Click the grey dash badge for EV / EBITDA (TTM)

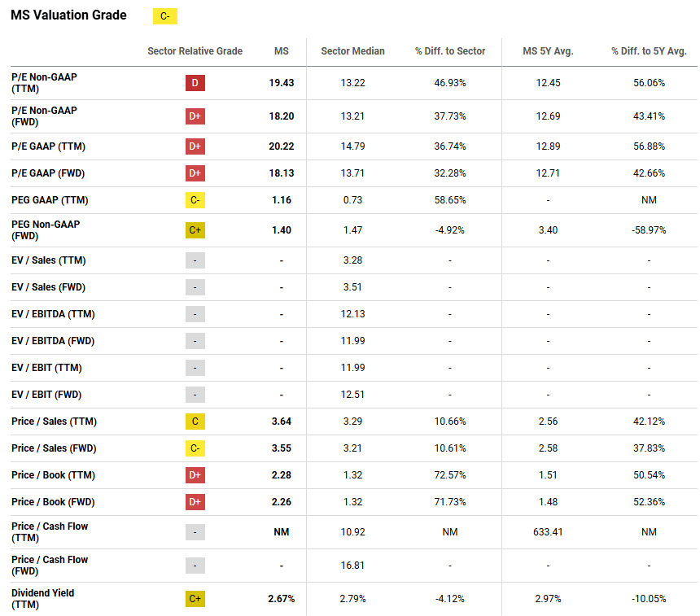pos(195,315)
